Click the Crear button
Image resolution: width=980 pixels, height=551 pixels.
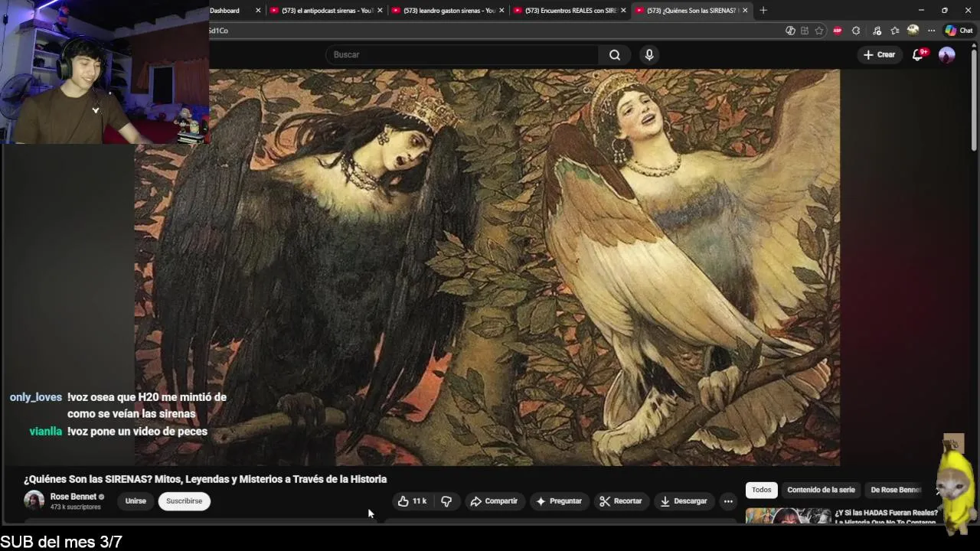879,54
